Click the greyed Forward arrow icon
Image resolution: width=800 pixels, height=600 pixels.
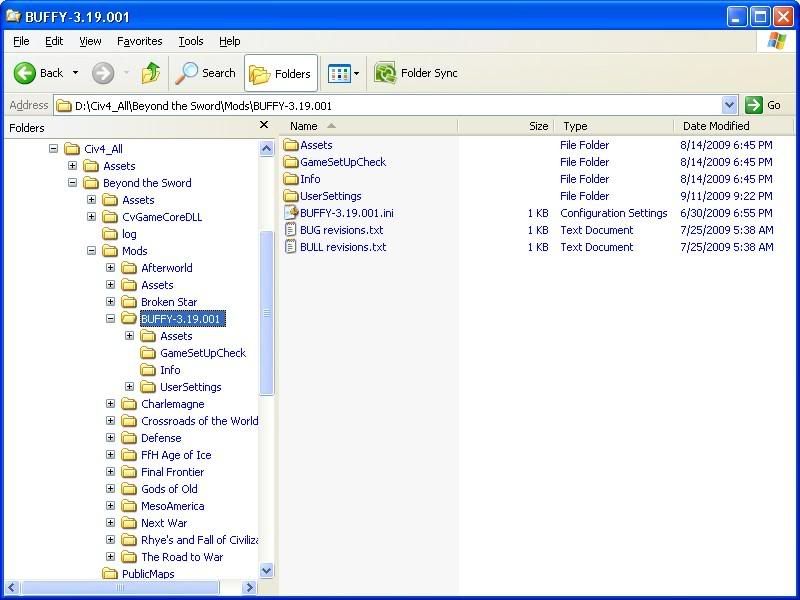[x=103, y=73]
